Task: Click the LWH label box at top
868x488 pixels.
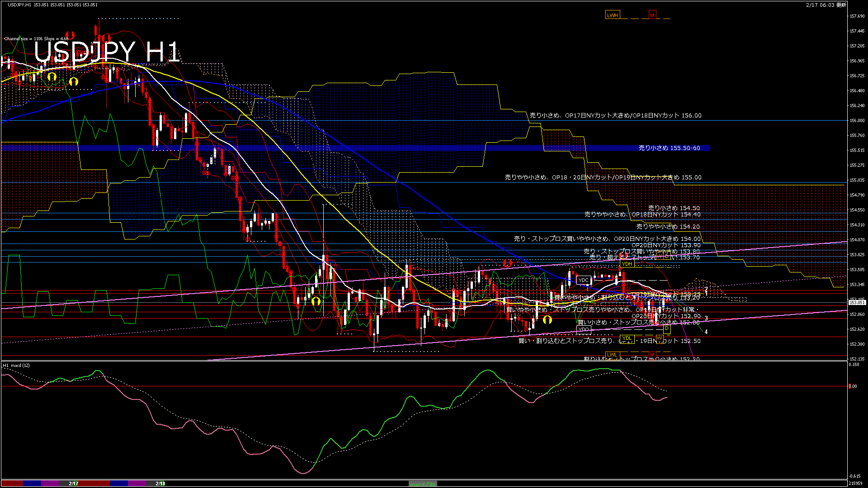Action: 612,15
